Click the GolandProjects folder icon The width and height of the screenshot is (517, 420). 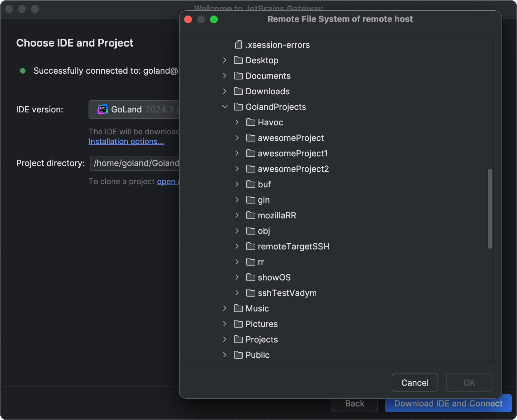[238, 107]
